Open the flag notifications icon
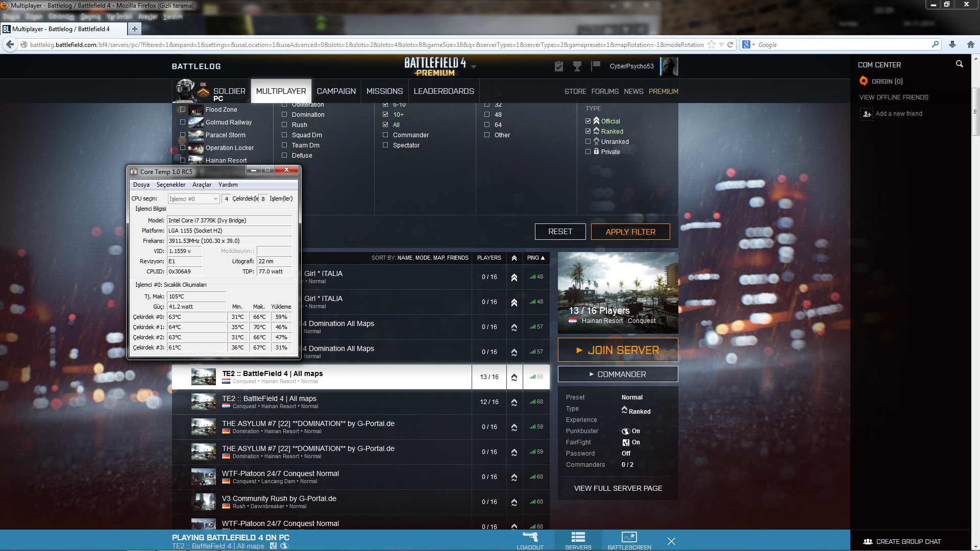Viewport: 980px width, 551px height. (x=595, y=66)
